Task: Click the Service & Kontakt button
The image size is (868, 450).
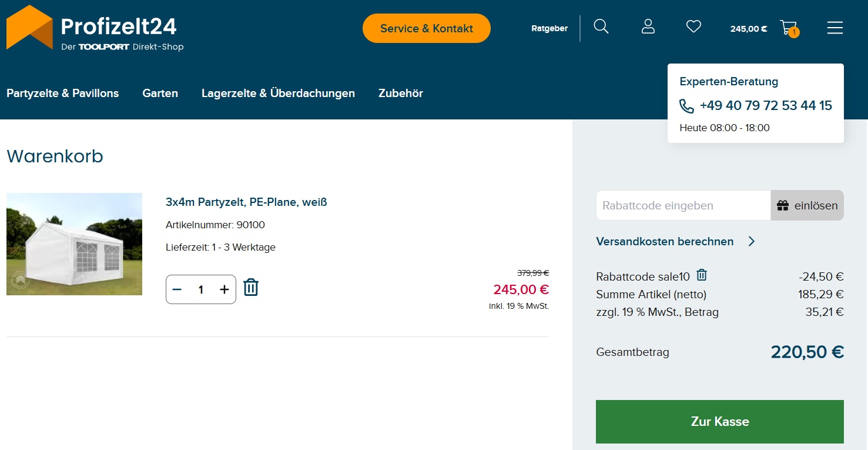Action: click(x=426, y=28)
